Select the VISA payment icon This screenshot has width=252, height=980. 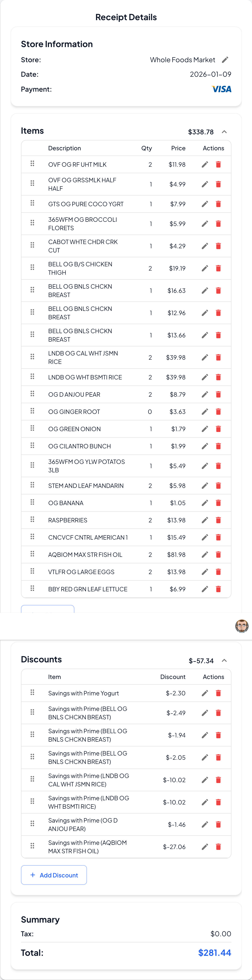222,89
